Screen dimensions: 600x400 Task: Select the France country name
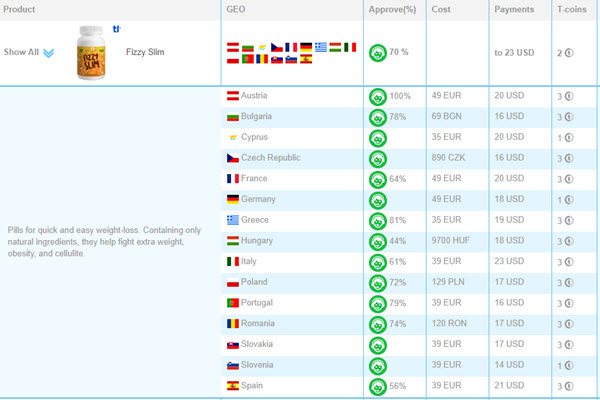(254, 178)
